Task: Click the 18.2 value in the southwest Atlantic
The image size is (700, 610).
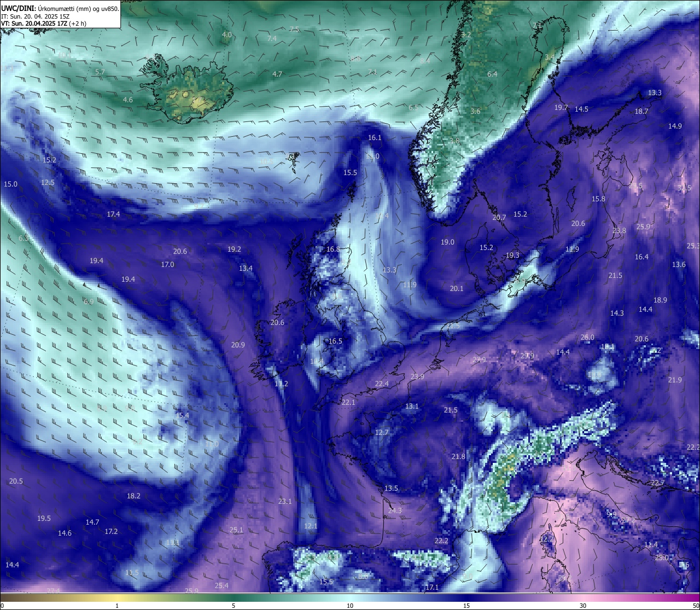Action: 133,496
